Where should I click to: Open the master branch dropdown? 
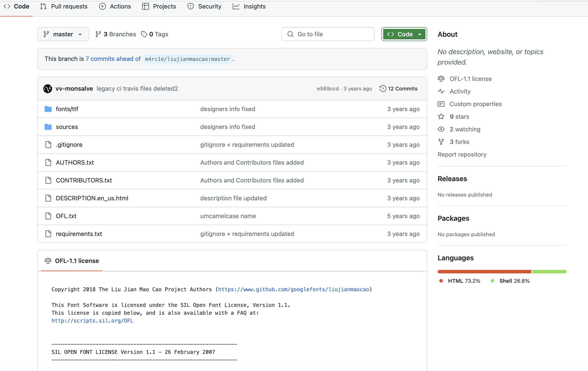tap(63, 34)
